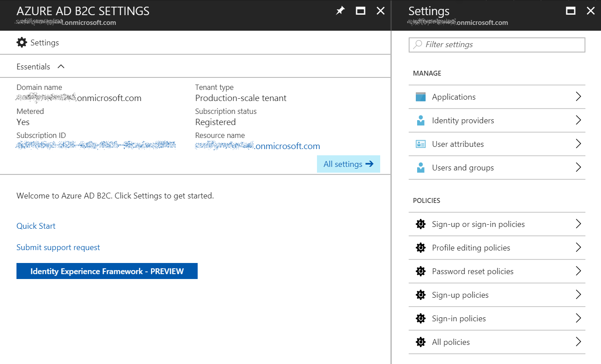Click the Users and groups icon

420,168
